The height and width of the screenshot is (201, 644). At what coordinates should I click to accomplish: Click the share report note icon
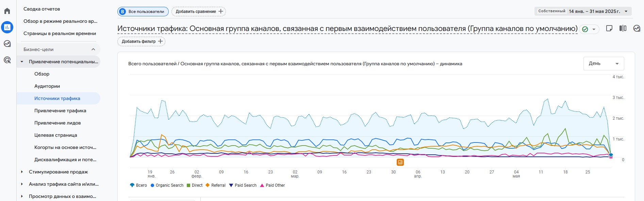(609, 29)
